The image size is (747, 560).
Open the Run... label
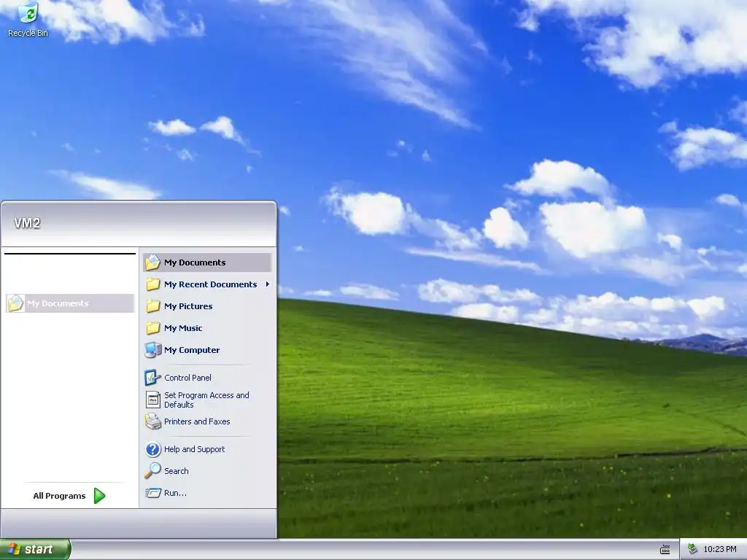(x=175, y=493)
